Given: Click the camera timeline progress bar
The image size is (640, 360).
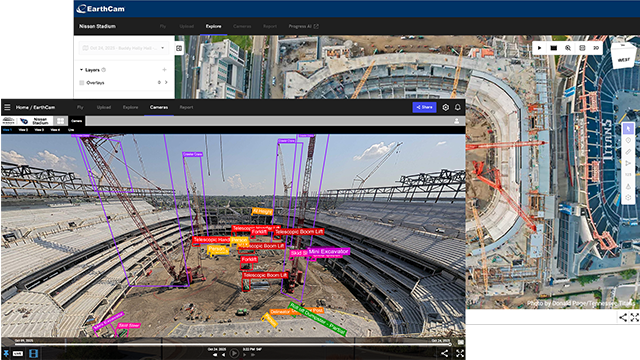Looking at the screenshot, I should pyautogui.click(x=233, y=344).
